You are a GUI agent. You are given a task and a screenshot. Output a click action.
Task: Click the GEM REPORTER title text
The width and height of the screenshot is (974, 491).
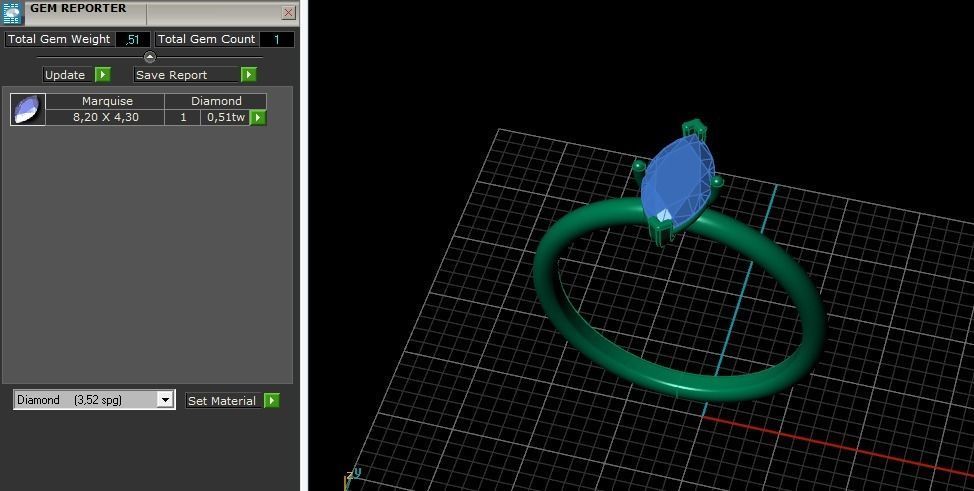pos(78,9)
